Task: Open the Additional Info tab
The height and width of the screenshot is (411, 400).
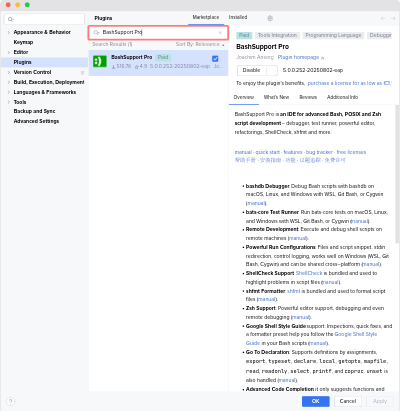Action: click(x=342, y=97)
